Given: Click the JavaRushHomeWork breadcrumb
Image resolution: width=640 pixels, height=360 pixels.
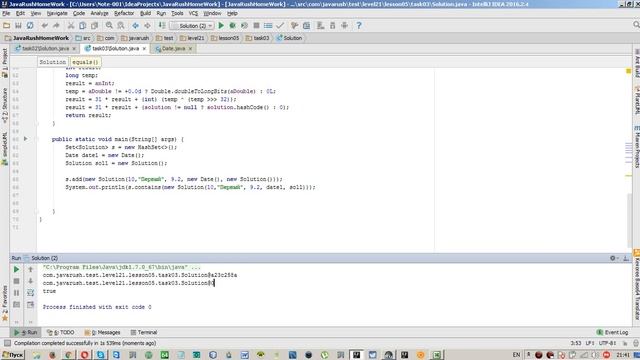Looking at the screenshot, I should 37,38.
